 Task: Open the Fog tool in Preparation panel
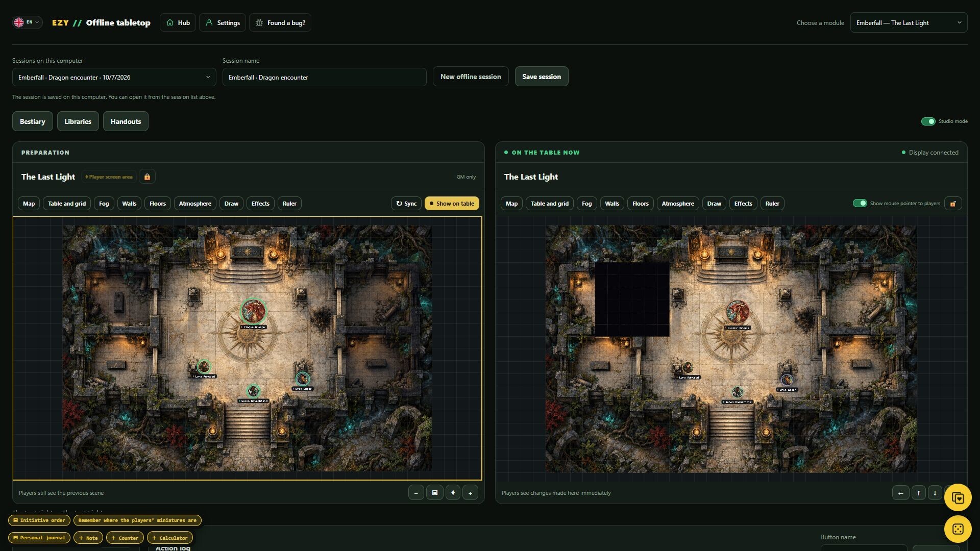click(104, 204)
